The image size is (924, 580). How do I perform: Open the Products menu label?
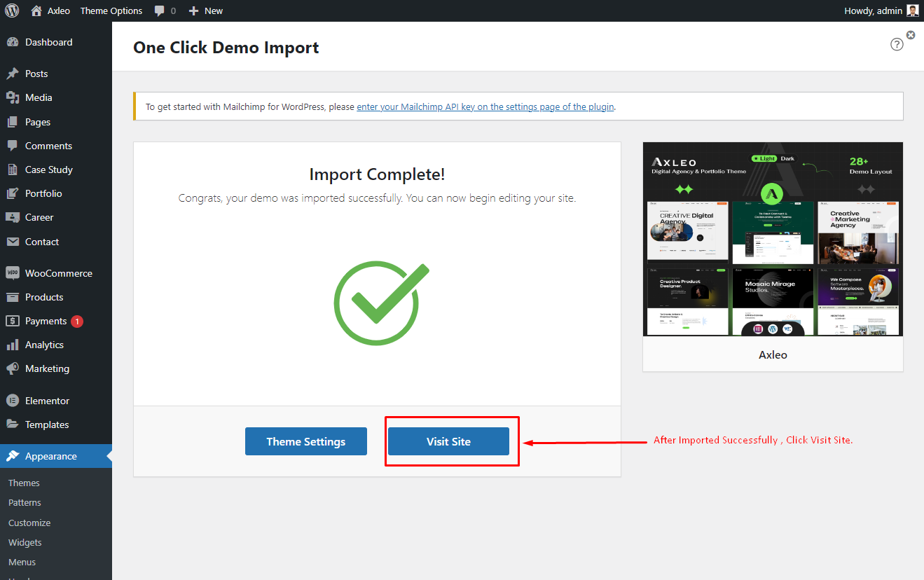point(44,297)
